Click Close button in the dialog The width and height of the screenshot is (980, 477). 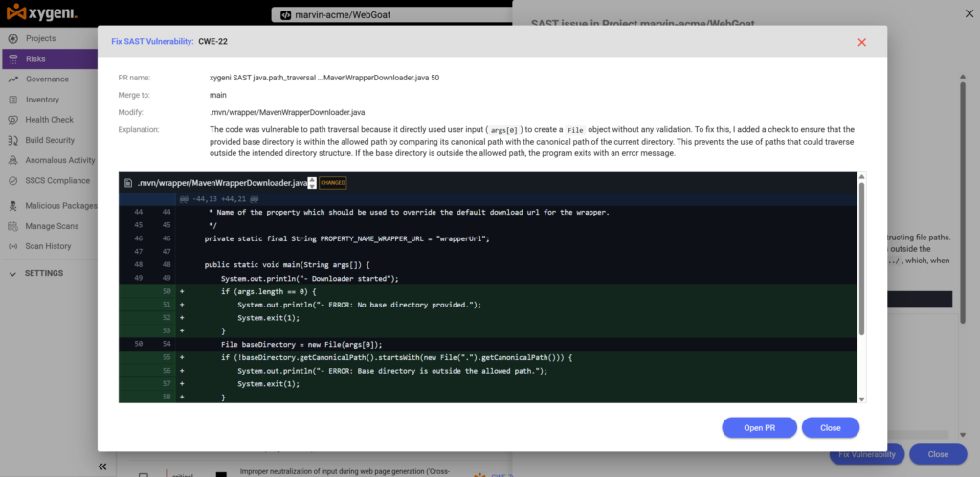[x=831, y=427]
